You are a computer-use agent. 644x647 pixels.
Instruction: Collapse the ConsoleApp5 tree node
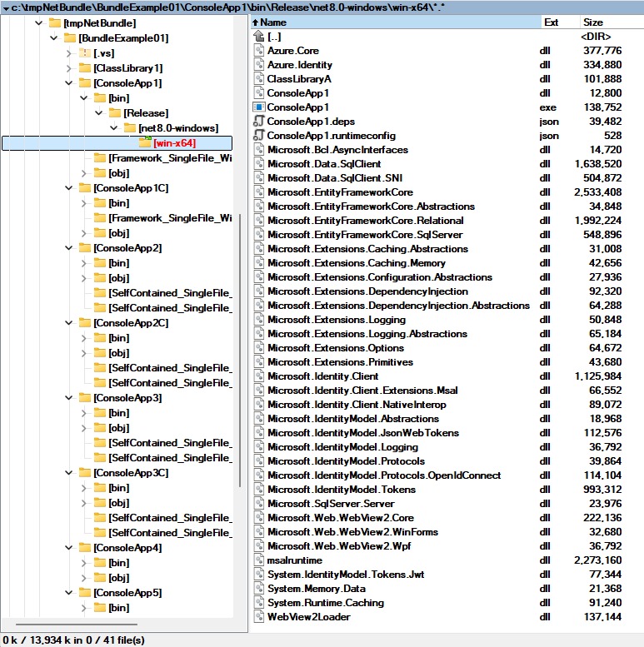click(x=69, y=593)
